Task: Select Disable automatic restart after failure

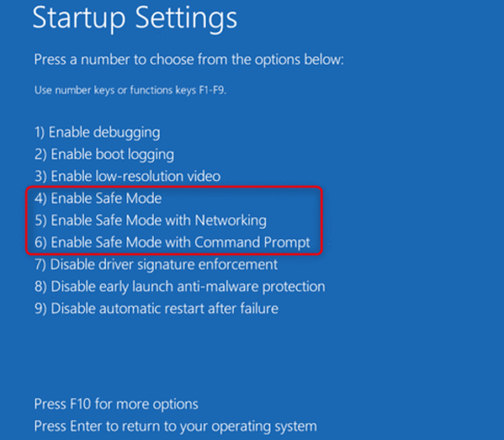Action: tap(156, 308)
